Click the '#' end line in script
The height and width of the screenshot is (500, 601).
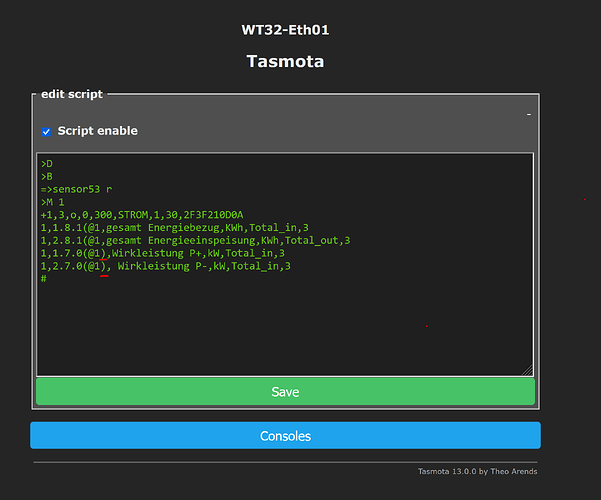pos(44,279)
